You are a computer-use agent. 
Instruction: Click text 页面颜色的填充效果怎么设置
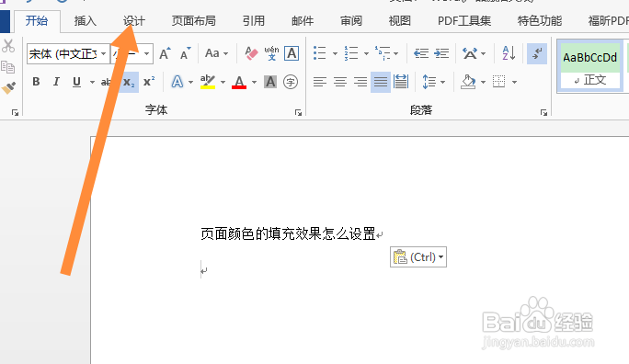pyautogui.click(x=288, y=233)
